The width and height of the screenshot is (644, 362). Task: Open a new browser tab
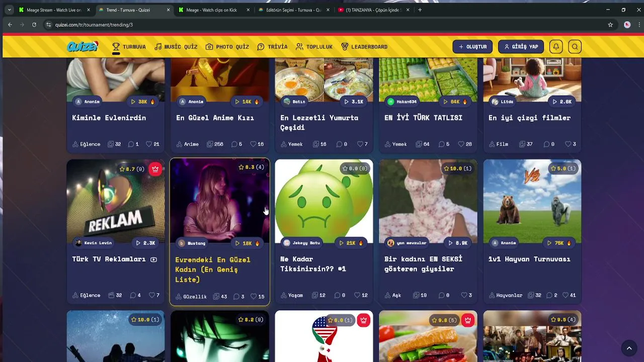tap(420, 10)
